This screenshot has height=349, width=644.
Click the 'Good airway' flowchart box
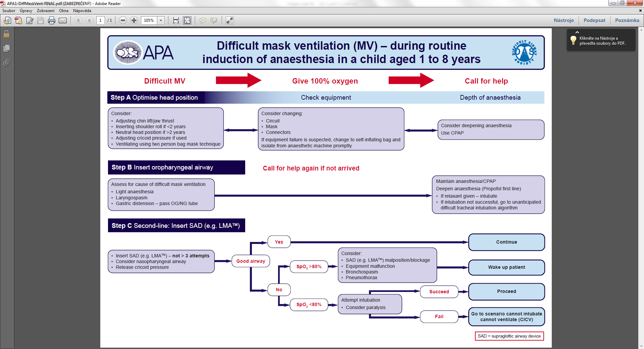click(x=251, y=261)
